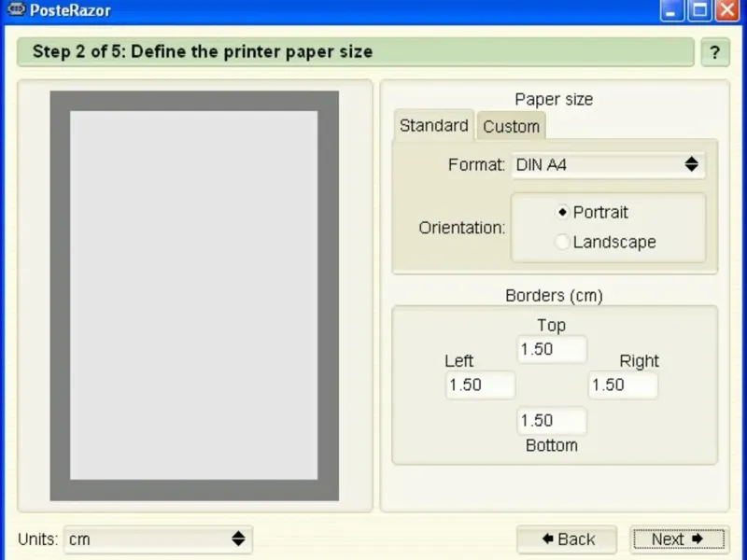747x560 pixels.
Task: Open help with the question mark button
Action: (714, 52)
